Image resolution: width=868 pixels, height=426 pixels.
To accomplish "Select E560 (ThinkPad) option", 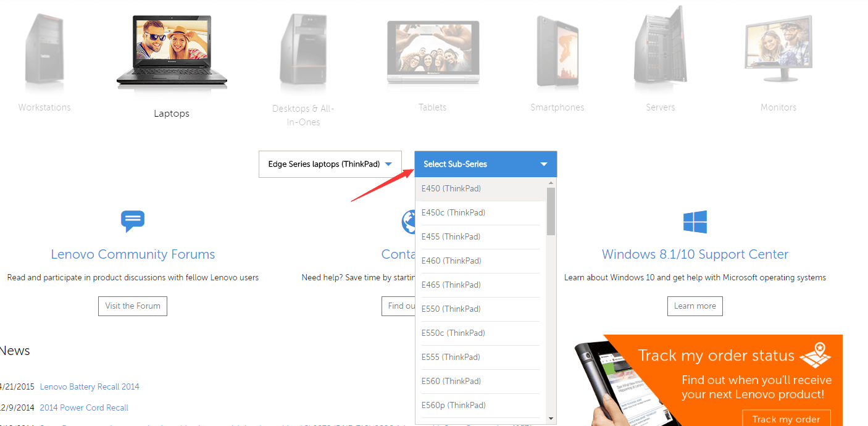I will (x=480, y=382).
